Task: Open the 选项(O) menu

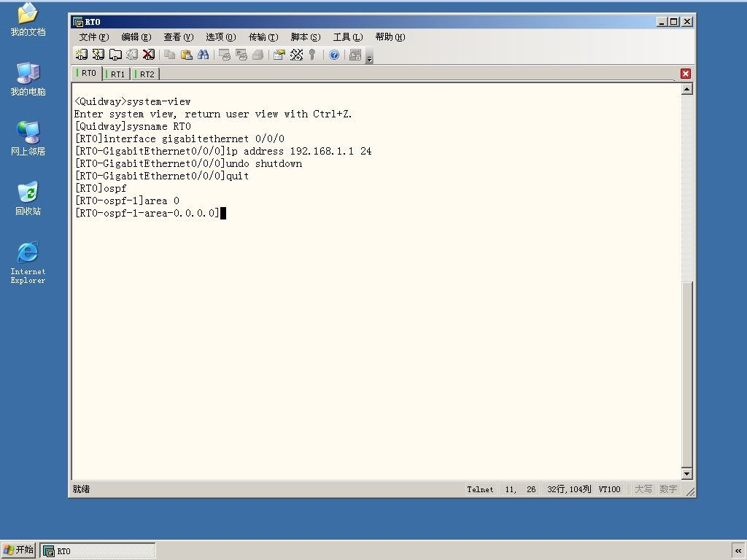Action: [220, 37]
